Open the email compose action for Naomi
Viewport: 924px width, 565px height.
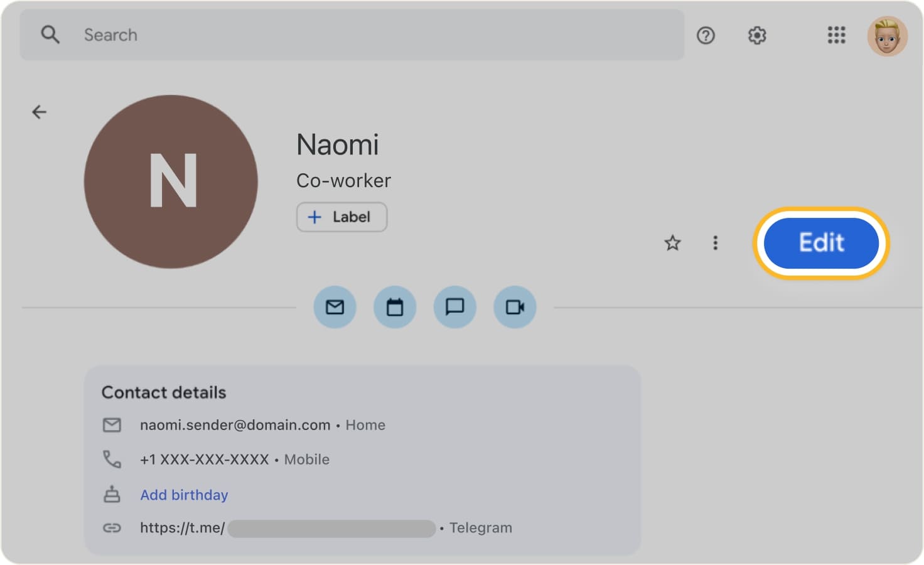(x=335, y=307)
